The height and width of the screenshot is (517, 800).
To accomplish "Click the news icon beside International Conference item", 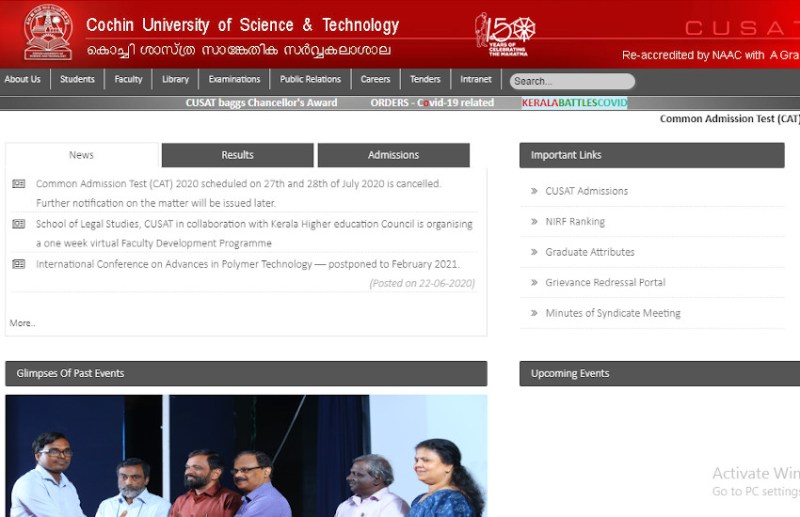I will [x=19, y=264].
